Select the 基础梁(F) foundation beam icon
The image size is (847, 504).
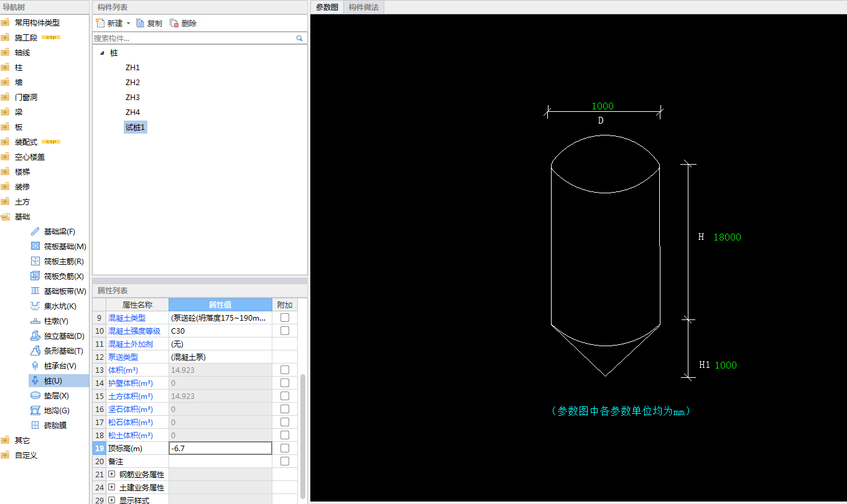coord(35,231)
